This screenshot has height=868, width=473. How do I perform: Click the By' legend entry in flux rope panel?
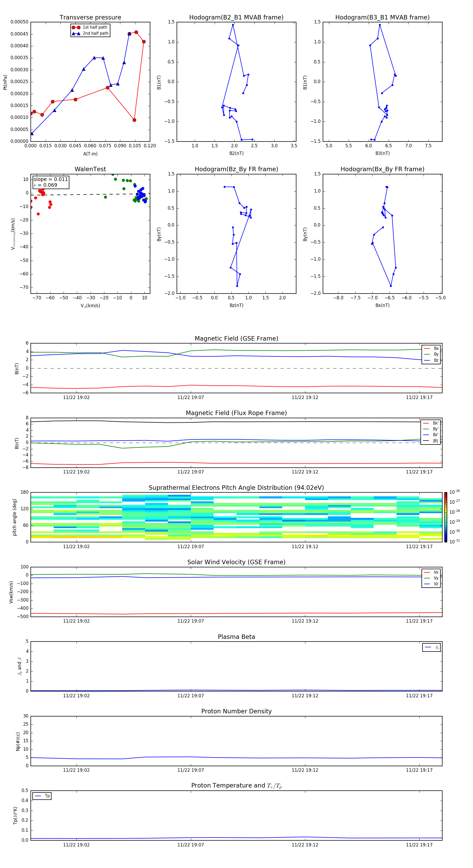[x=431, y=429]
